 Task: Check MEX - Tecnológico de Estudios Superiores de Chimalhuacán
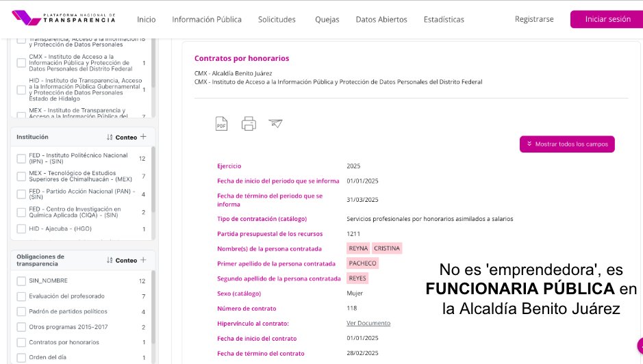coord(21,177)
